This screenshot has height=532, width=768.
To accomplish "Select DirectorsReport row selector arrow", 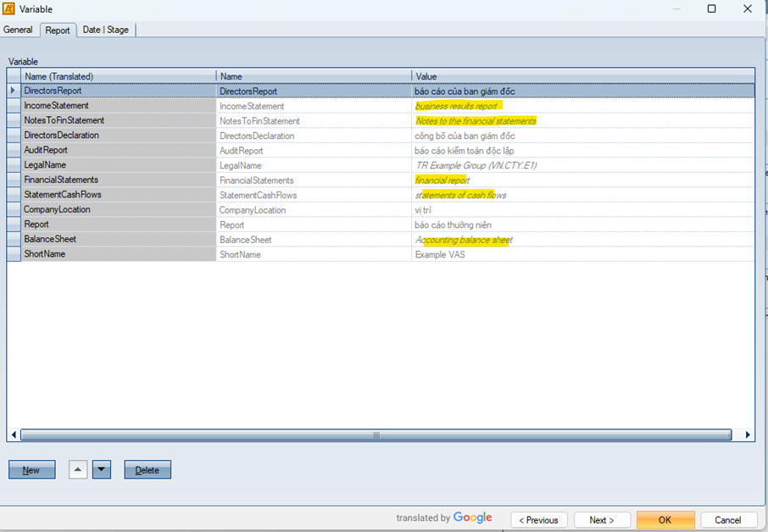I will (14, 91).
